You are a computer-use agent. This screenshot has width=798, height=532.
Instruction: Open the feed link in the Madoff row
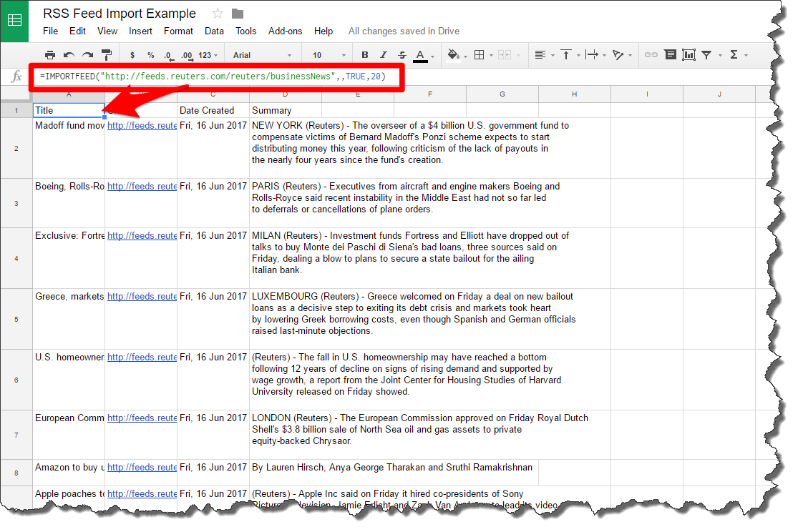point(142,125)
